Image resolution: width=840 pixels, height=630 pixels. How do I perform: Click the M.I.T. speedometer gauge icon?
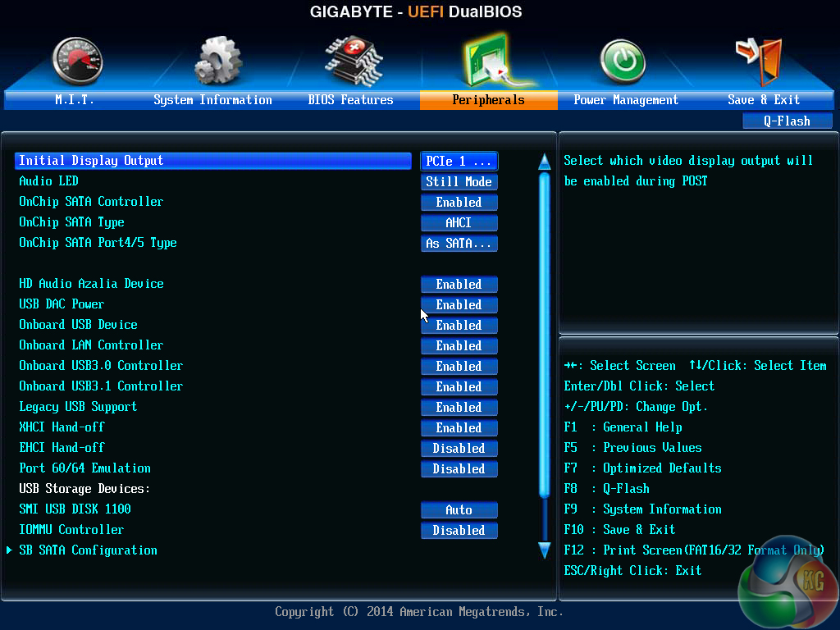click(x=78, y=61)
